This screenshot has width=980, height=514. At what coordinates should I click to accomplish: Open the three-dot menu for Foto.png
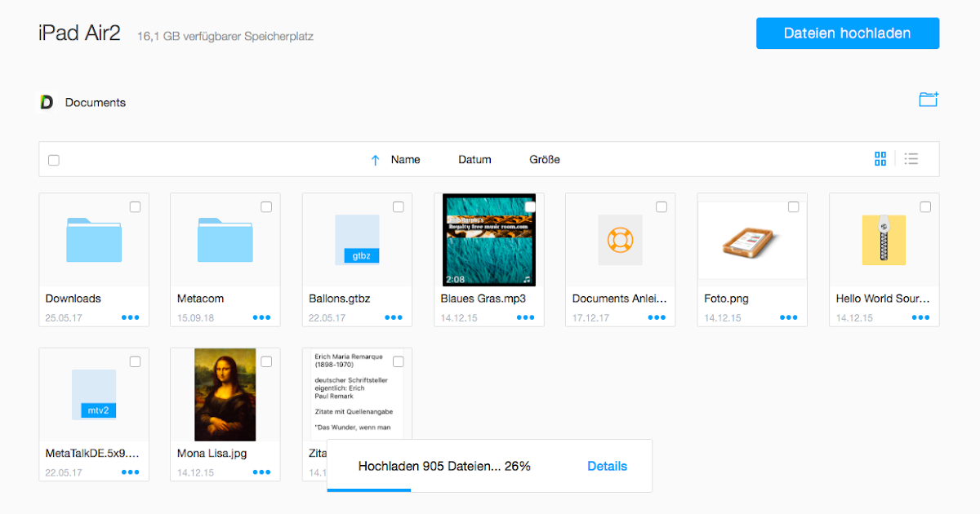(x=788, y=317)
